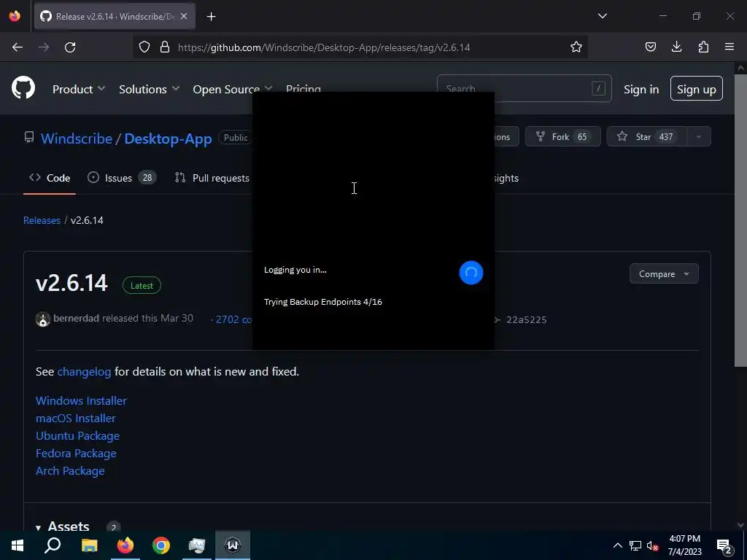This screenshot has width=747, height=560.
Task: Click the tracking protection shield icon
Action: point(144,47)
